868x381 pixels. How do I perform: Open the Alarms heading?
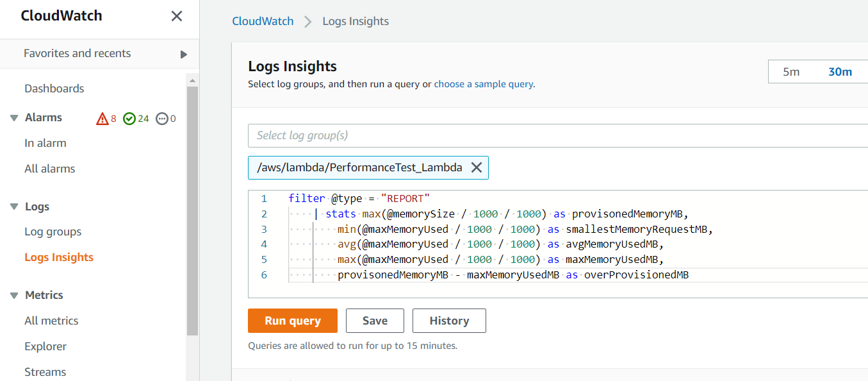pos(44,117)
